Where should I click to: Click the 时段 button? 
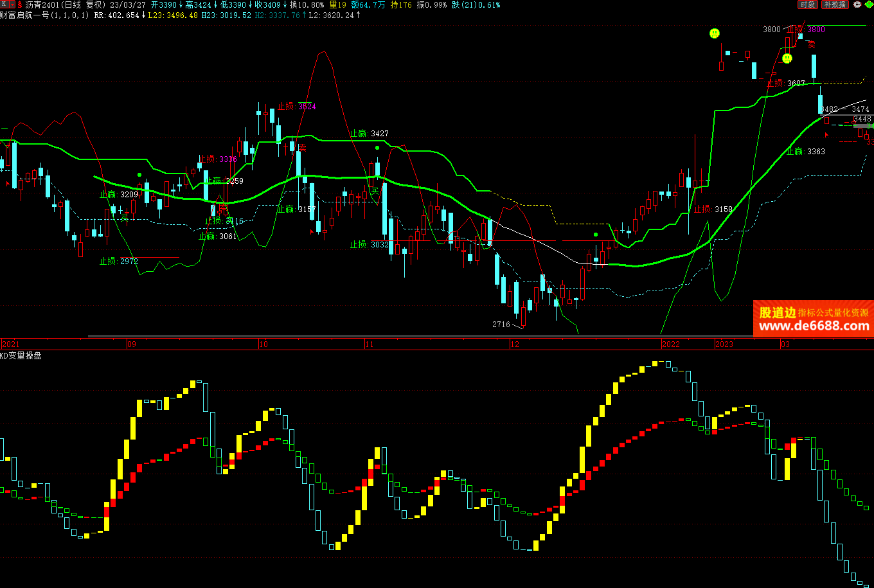808,4
